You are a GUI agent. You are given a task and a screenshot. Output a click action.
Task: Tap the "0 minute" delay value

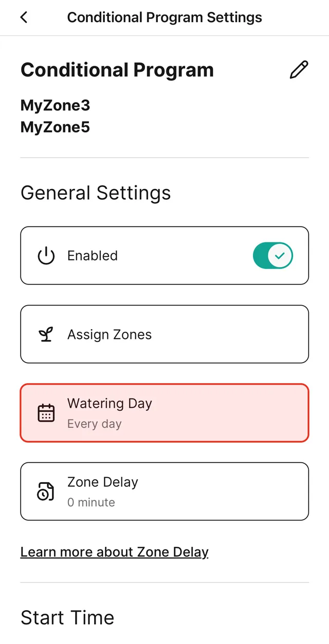pyautogui.click(x=91, y=503)
